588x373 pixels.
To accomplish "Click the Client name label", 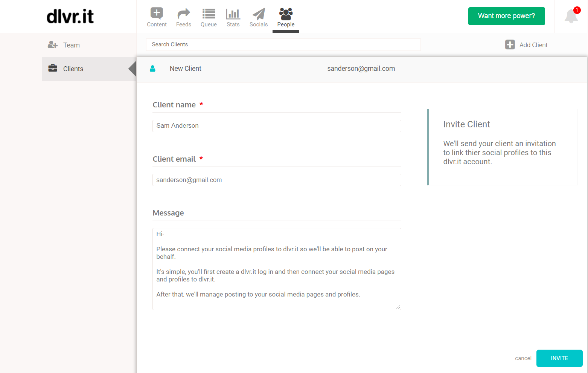I will click(x=174, y=105).
